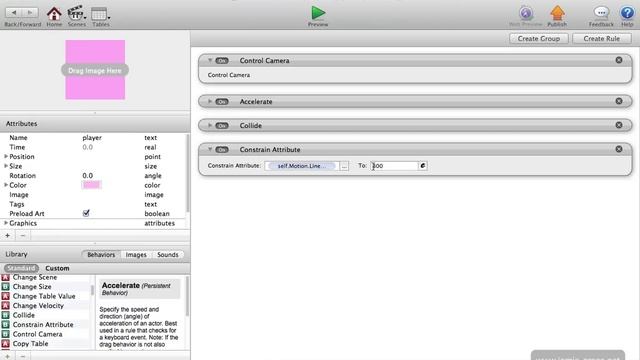This screenshot has width=640, height=360.
Task: Select Change Scene in the behavior library
Action: click(x=35, y=277)
